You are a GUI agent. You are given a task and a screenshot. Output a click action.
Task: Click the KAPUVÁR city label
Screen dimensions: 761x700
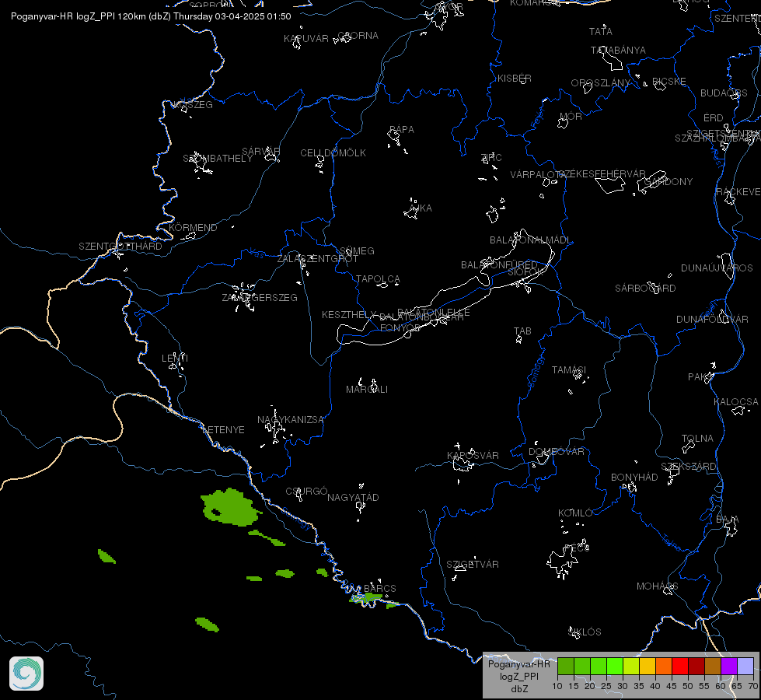tap(306, 38)
